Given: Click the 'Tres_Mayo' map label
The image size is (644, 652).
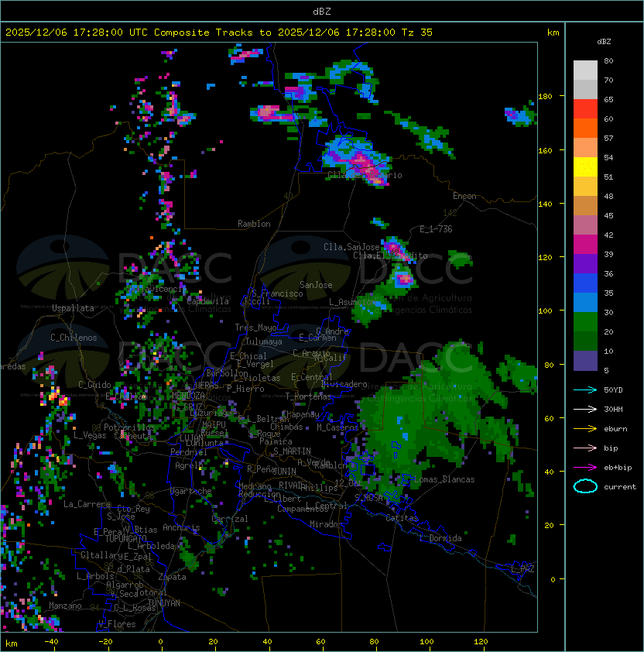Looking at the screenshot, I should click(255, 328).
